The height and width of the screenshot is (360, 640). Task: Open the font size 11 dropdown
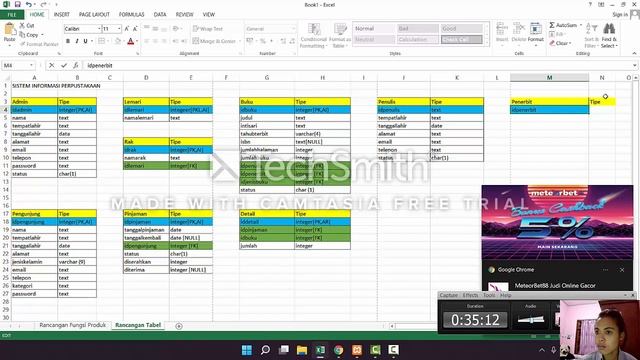tap(119, 29)
